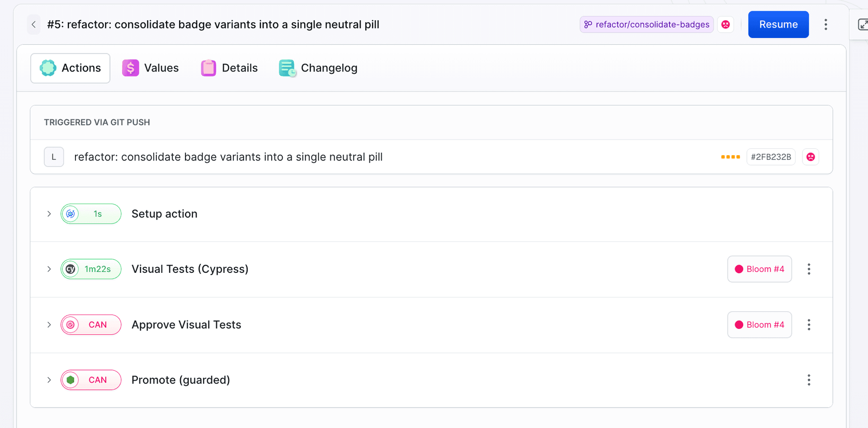Open Bloom #4 badge on Visual Tests row
This screenshot has height=428, width=868.
tap(759, 269)
